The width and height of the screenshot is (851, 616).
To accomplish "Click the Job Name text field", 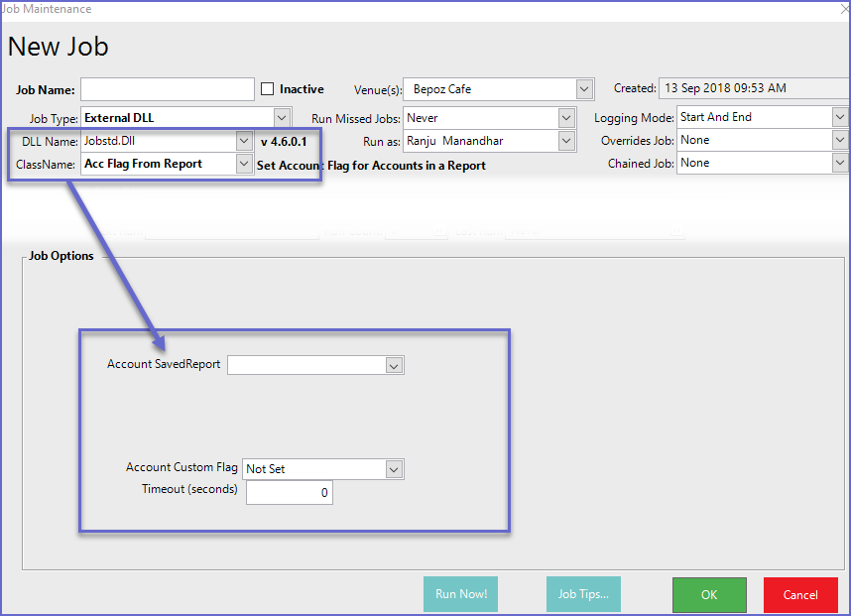I will tap(168, 89).
